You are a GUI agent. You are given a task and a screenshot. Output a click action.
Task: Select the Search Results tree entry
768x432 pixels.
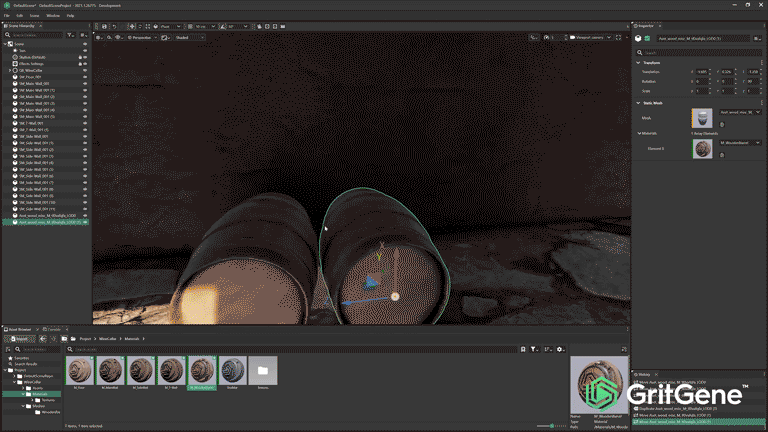pyautogui.click(x=25, y=364)
